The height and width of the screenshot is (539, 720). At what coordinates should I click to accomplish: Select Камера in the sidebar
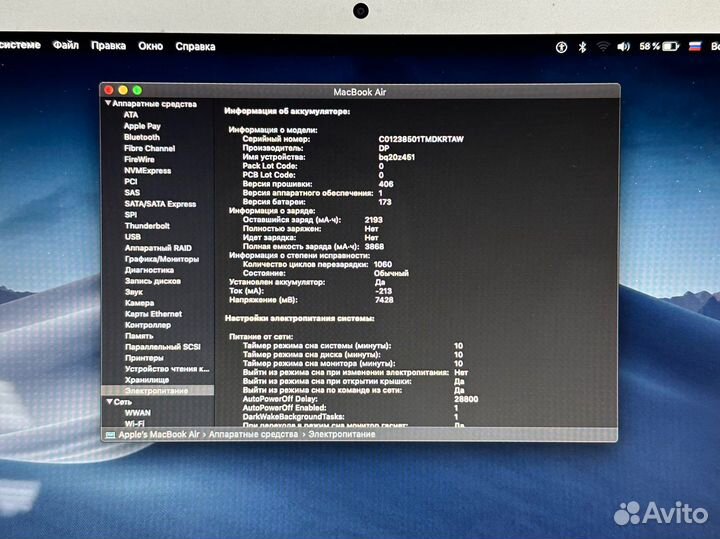pos(140,303)
